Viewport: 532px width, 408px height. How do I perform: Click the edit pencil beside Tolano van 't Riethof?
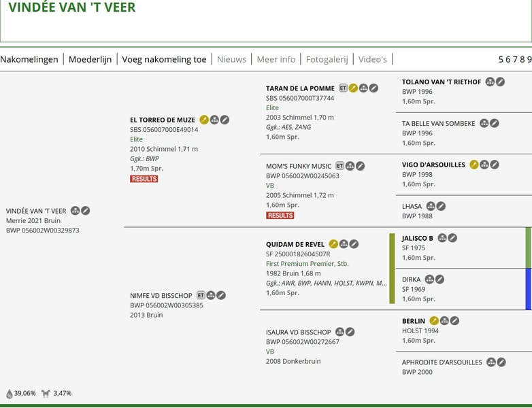click(x=500, y=82)
